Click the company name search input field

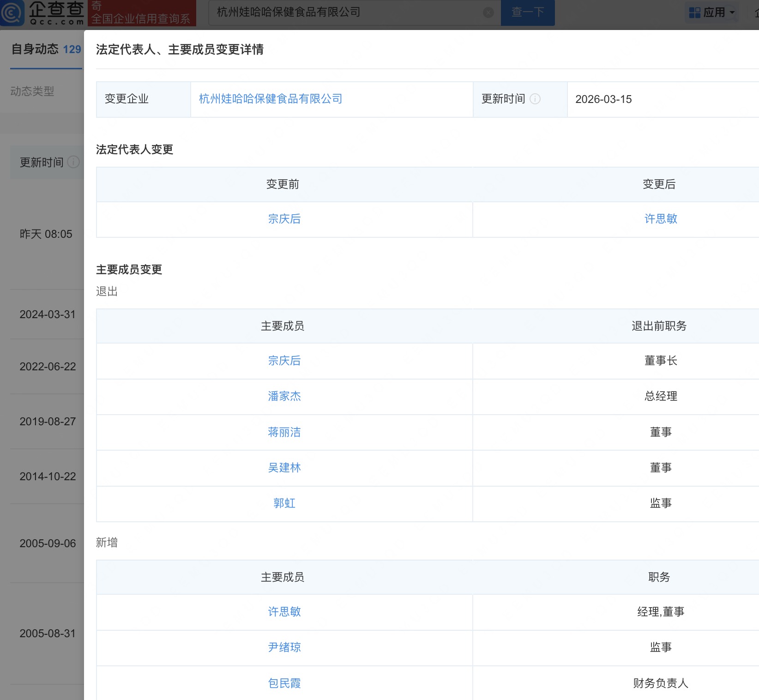click(346, 12)
